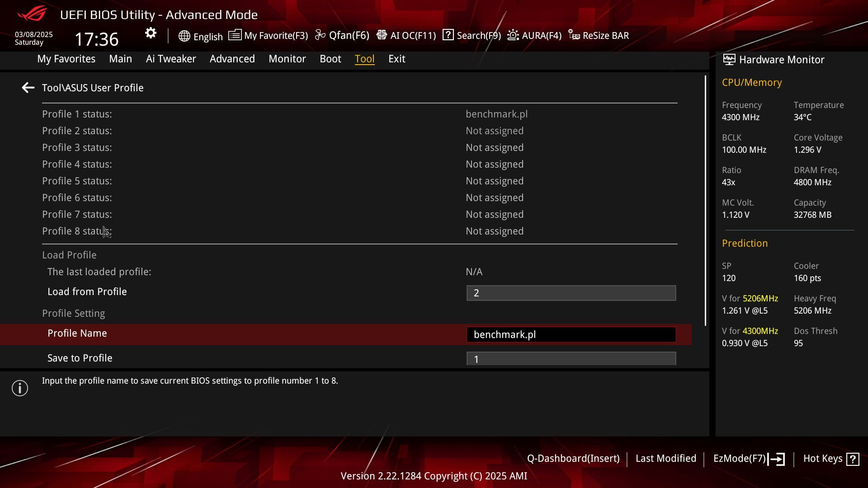Open the Ai Tweaker tab
This screenshot has width=868, height=488.
point(171,59)
